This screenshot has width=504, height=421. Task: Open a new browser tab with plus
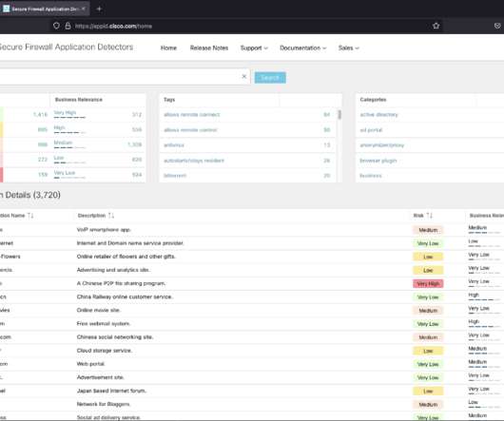coord(99,9)
